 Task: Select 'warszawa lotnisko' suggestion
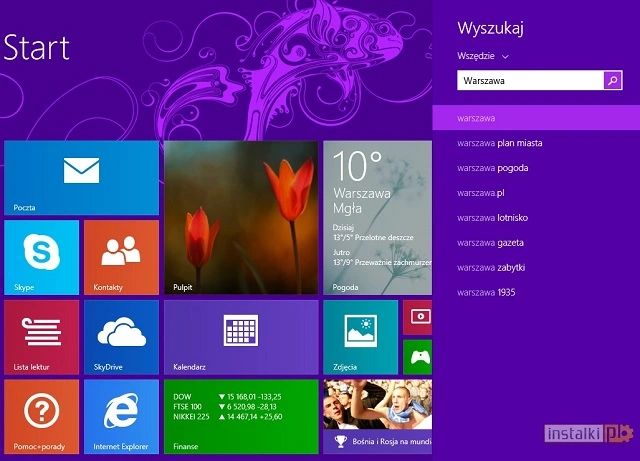536,218
